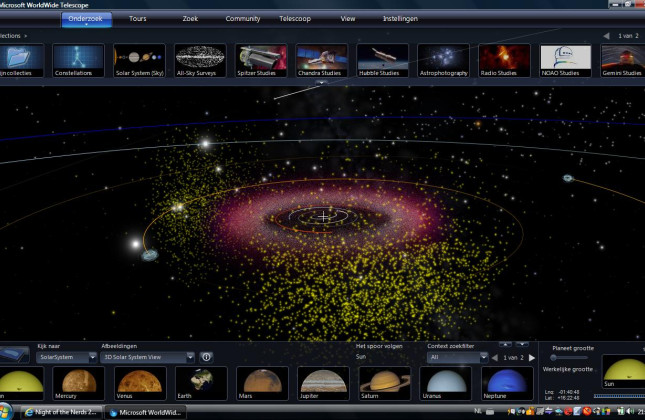Select the Jupiter planet thumbnail
Screen dimensions: 645x420
pos(323,383)
